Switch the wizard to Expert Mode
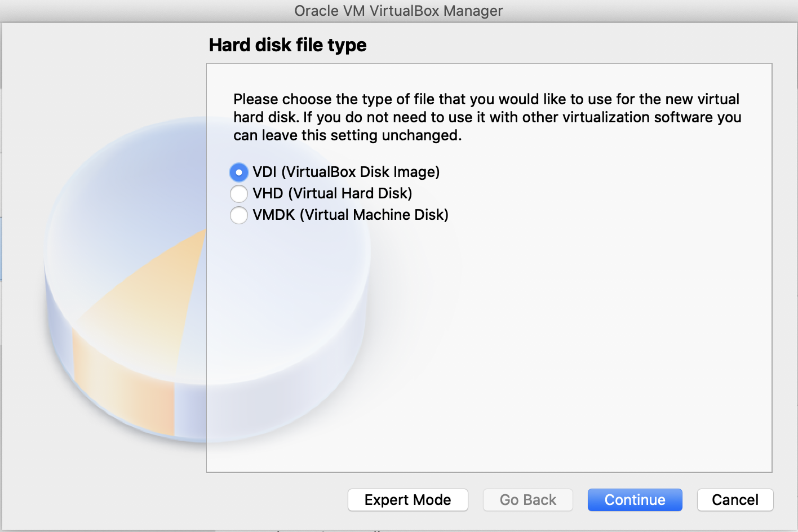This screenshot has height=532, width=798. point(407,500)
